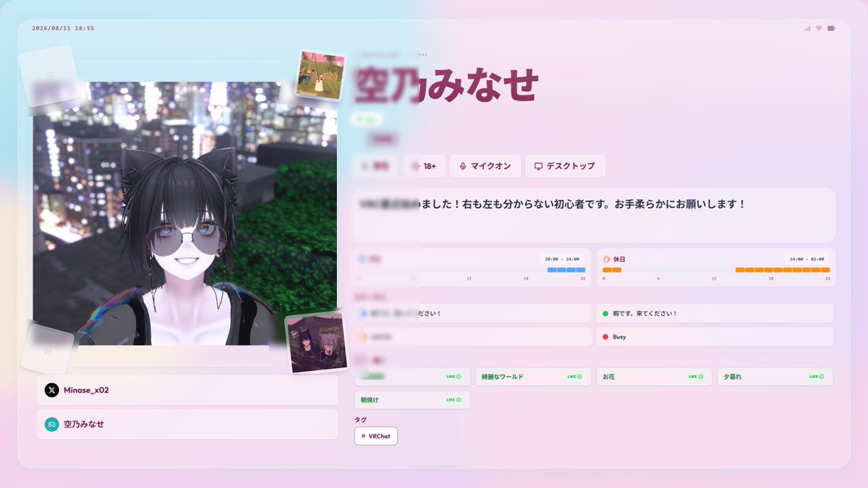The width and height of the screenshot is (868, 488).
Task: Click the お花 like card
Action: tap(654, 377)
